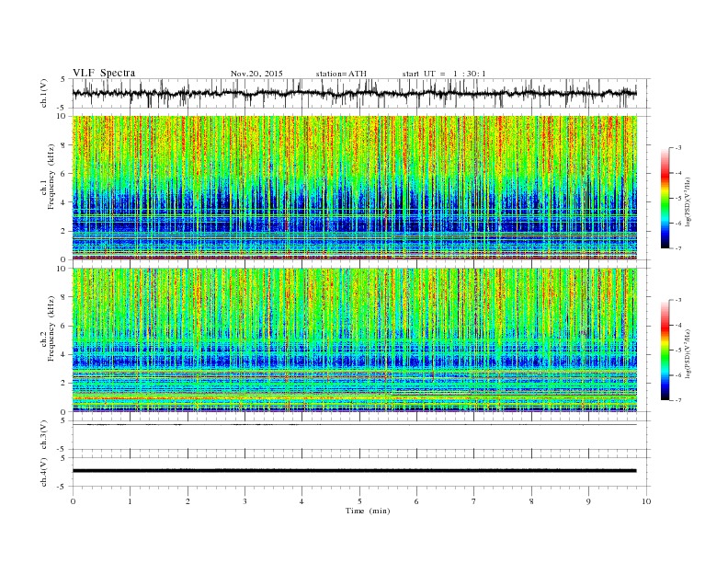Click the '-7' tick on lower color bar
The image size is (728, 563).
tap(677, 400)
